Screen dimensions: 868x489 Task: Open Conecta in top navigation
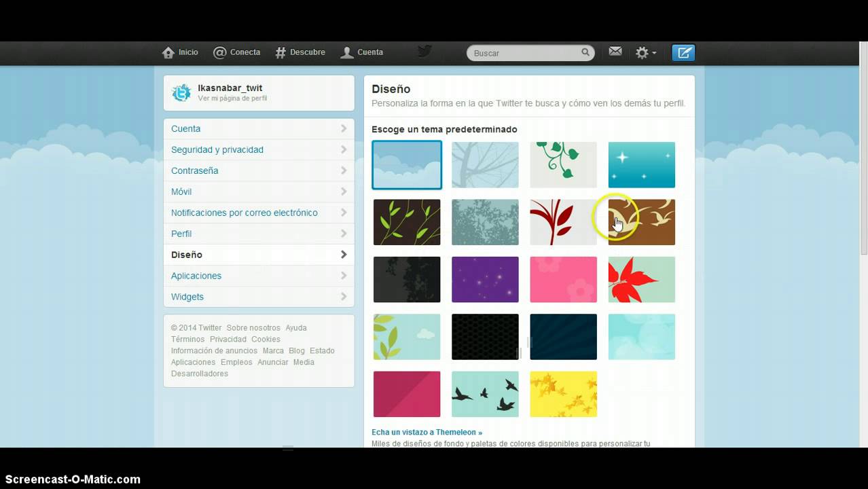[x=236, y=52]
